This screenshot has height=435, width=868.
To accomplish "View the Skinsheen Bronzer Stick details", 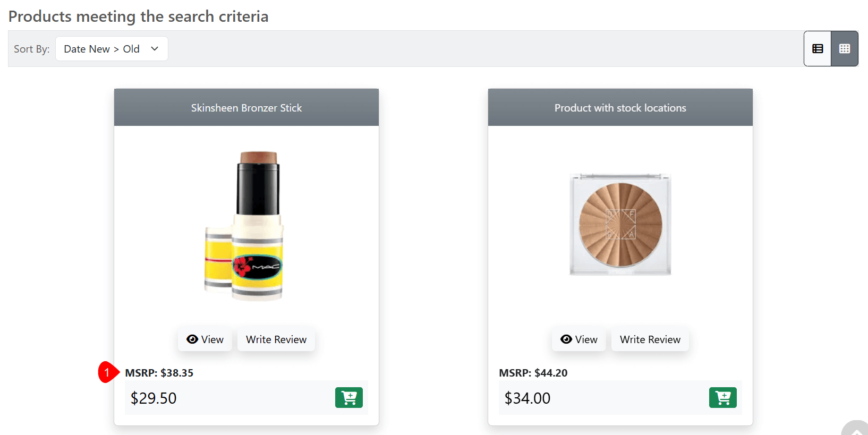I will 205,339.
